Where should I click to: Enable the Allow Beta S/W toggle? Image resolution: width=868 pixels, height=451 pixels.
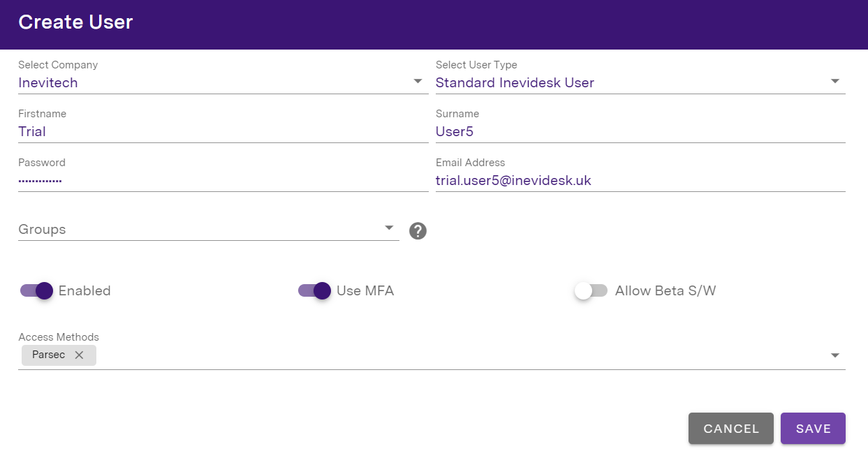tap(591, 290)
